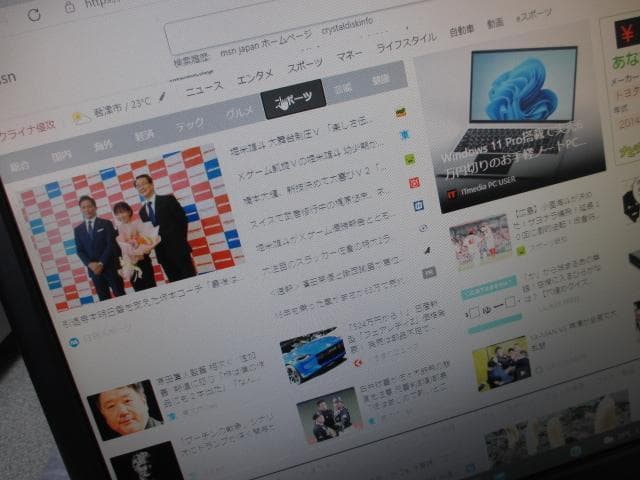
Task: Open the yellow-background team huddle thumbnail
Action: pos(502,363)
